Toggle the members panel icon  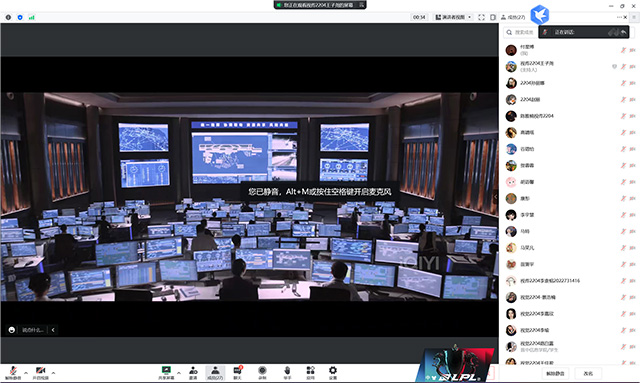click(215, 372)
